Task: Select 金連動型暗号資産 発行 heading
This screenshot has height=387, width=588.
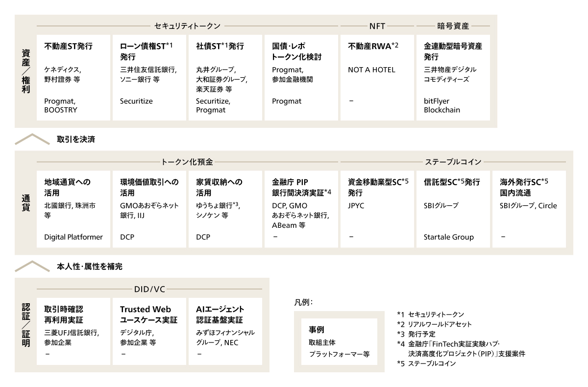Action: [x=453, y=51]
